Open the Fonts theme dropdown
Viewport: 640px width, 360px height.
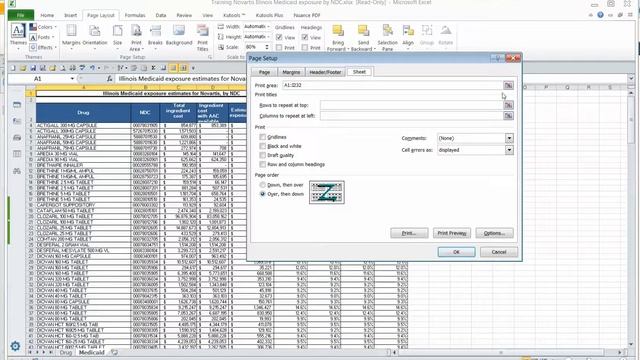42,37
